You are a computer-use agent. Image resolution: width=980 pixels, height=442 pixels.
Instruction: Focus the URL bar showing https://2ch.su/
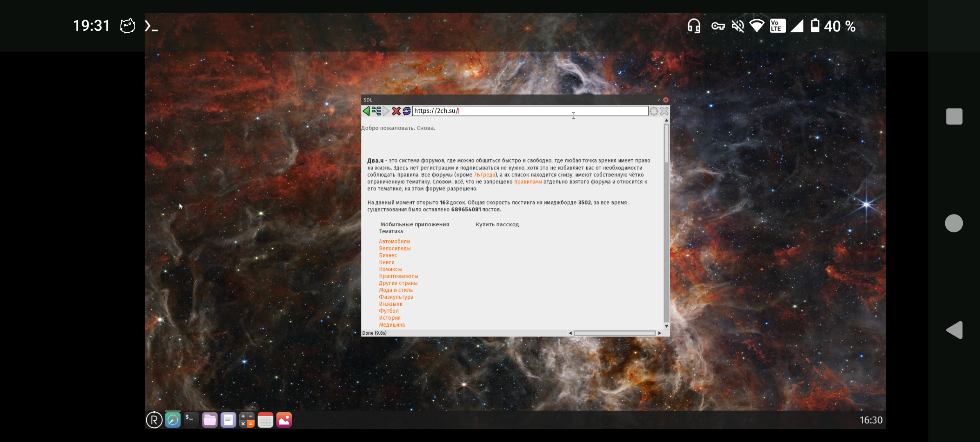point(530,111)
